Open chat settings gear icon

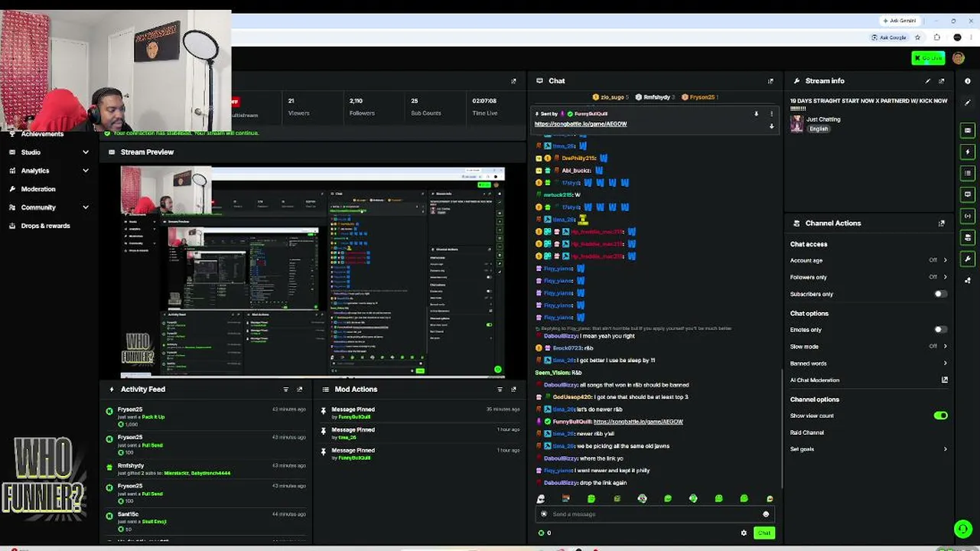click(x=744, y=533)
